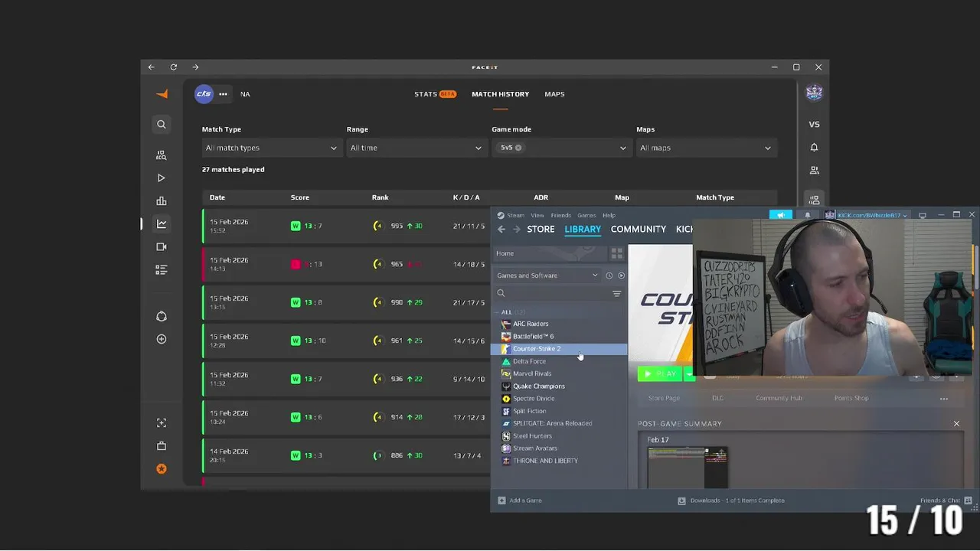Open Friends & Chat in Steam
This screenshot has width=980, height=551.
pyautogui.click(x=946, y=500)
